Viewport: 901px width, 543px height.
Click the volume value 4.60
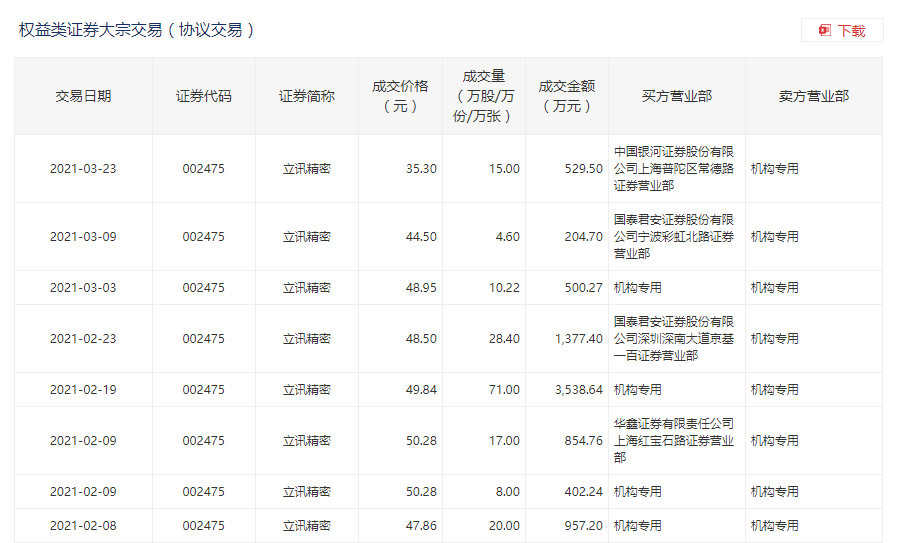[x=508, y=237]
